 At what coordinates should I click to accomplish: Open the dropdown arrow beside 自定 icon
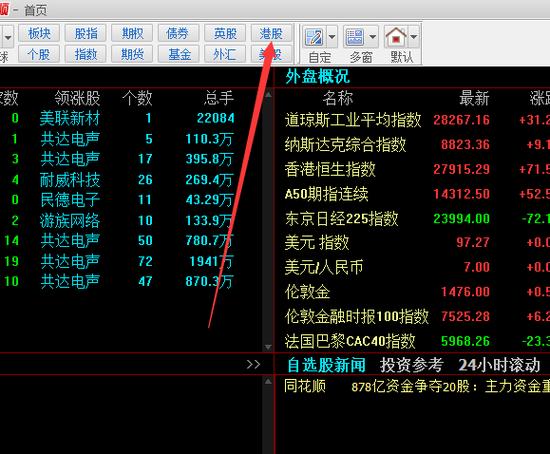(332, 36)
